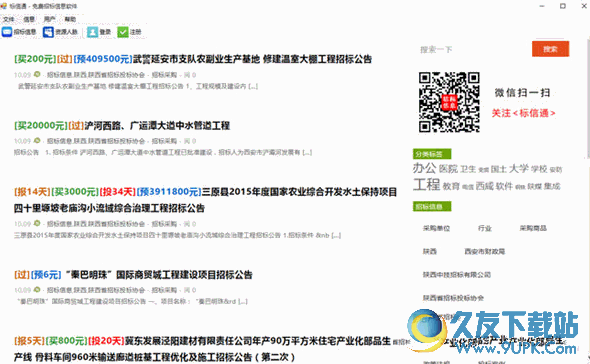Open 浐河西路、广运潭大道中水管道工程 title
Screen dimensions: 590x364
point(157,125)
